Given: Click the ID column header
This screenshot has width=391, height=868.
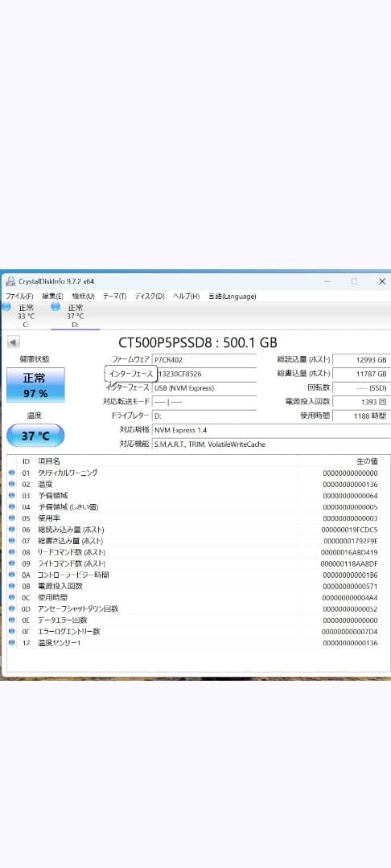Looking at the screenshot, I should [26, 461].
